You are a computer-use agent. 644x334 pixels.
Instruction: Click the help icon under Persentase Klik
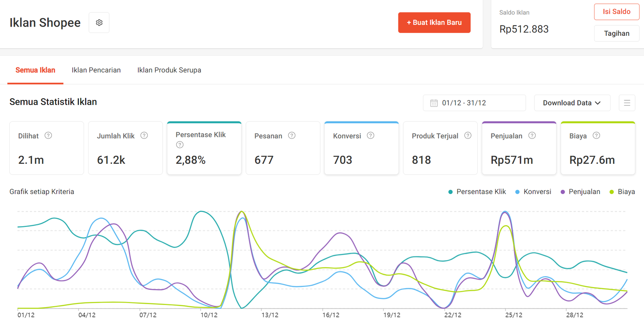click(x=180, y=145)
